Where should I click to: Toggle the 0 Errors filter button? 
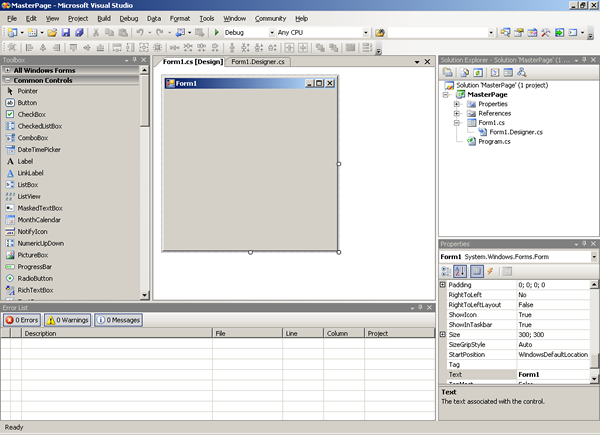pyautogui.click(x=22, y=320)
